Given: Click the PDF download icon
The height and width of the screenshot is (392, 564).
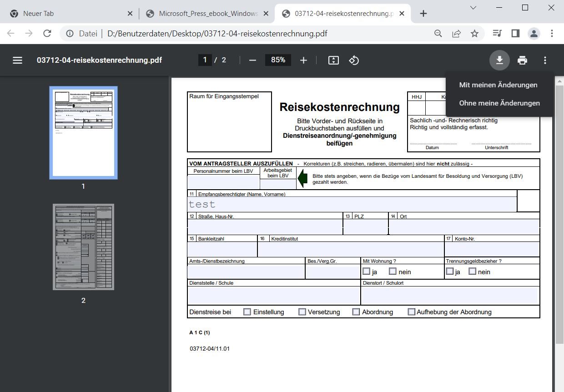Looking at the screenshot, I should 499,60.
